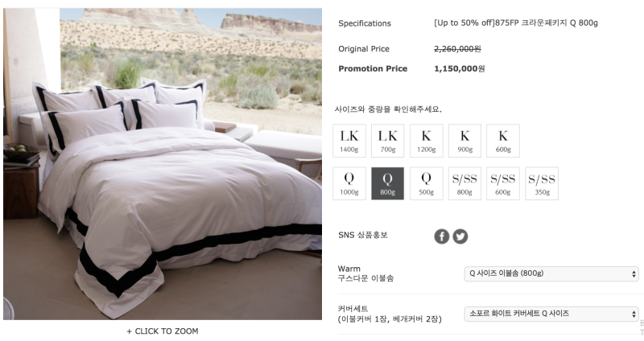Share product on Facebook icon
Image resolution: width=644 pixels, height=341 pixels.
[x=441, y=236]
